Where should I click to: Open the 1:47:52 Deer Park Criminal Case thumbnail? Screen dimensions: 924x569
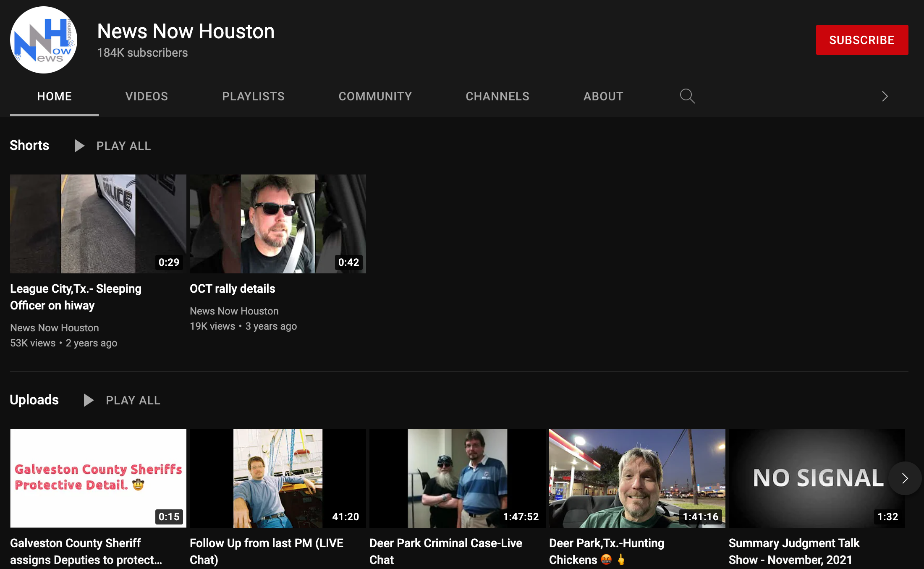(458, 478)
